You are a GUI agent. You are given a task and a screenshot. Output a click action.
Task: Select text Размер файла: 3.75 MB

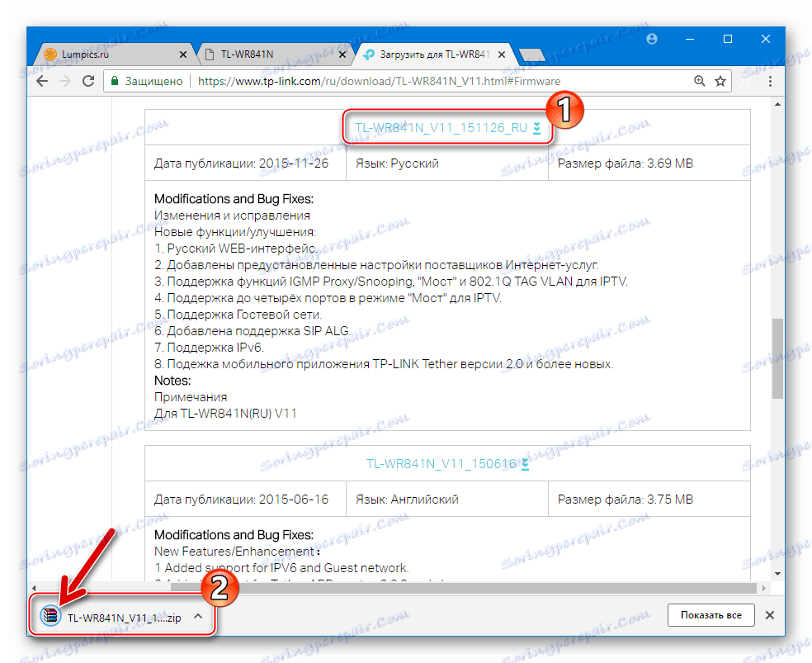[x=625, y=500]
